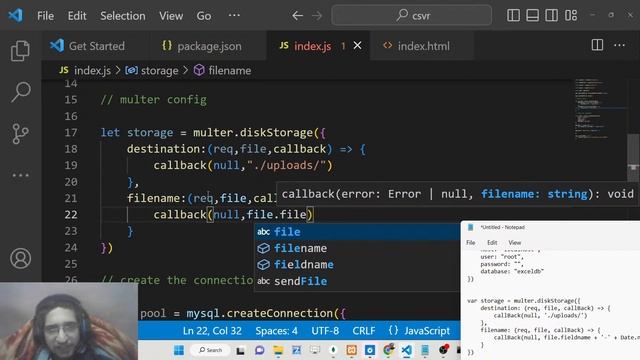Click line number 22 in the gutter
This screenshot has height=360, width=640.
pyautogui.click(x=71, y=215)
